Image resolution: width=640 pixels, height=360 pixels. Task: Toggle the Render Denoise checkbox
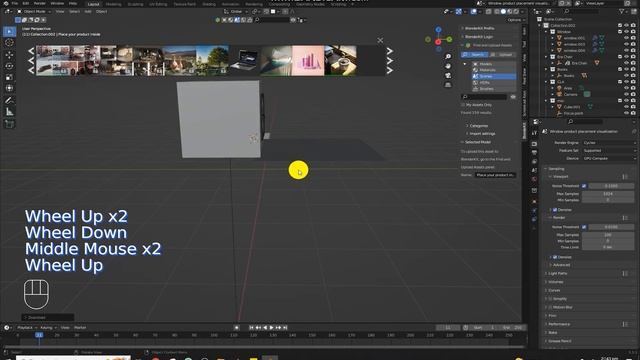click(555, 257)
